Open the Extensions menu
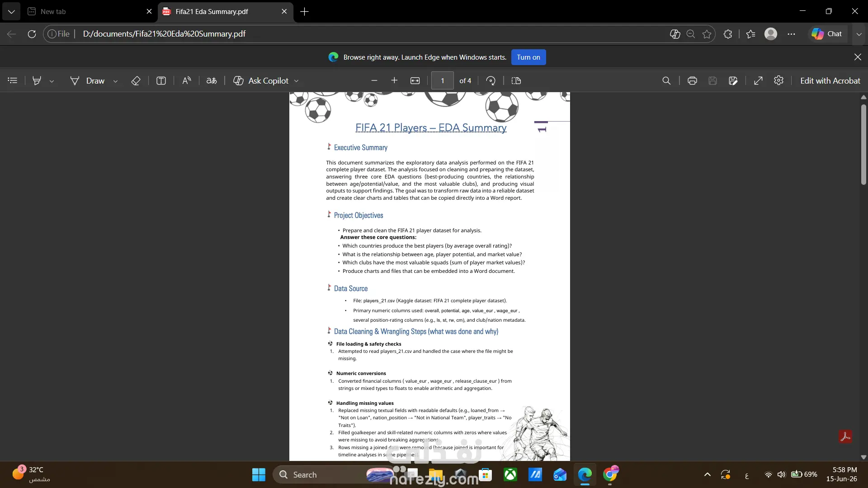 click(728, 34)
